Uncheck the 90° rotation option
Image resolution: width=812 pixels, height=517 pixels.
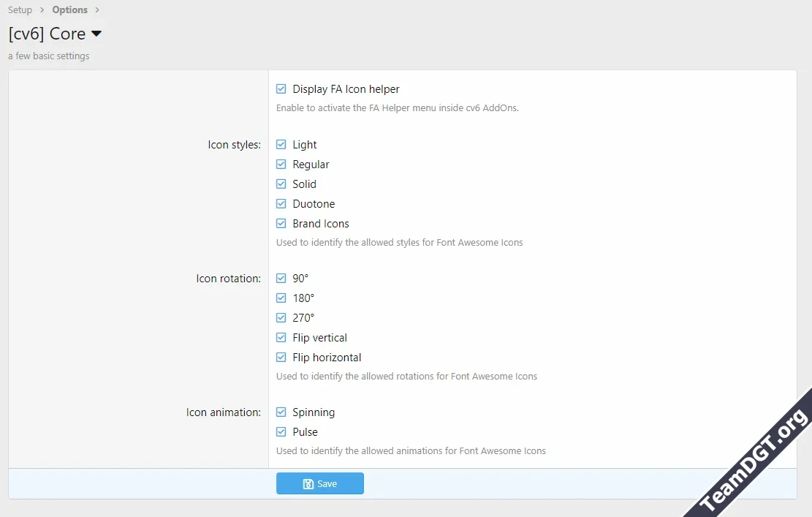[281, 279]
